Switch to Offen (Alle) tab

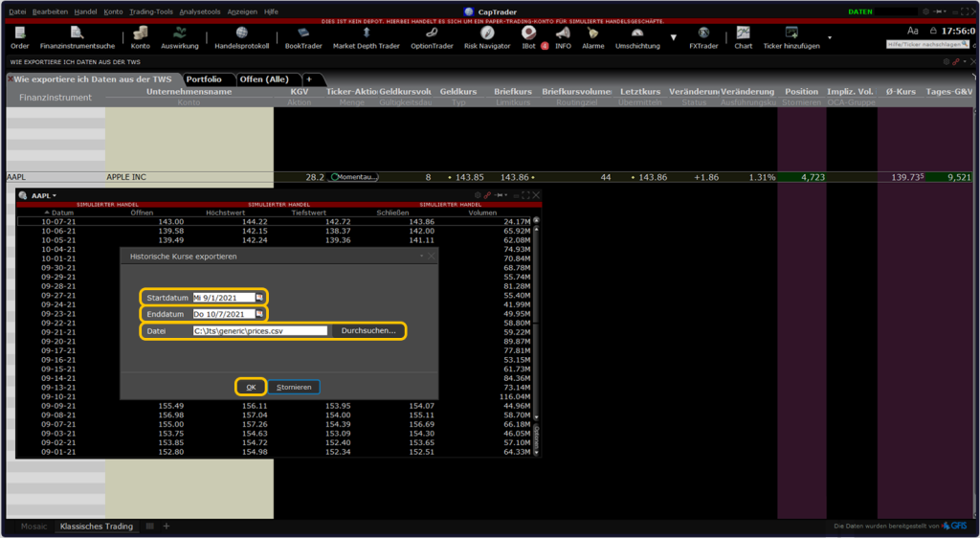coord(264,79)
